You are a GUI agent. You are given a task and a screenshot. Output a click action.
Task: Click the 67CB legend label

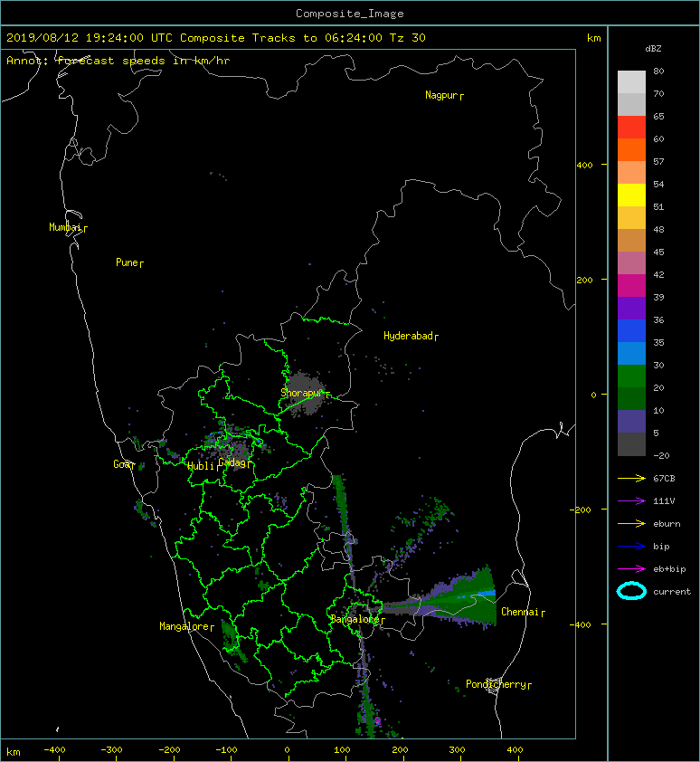(664, 478)
